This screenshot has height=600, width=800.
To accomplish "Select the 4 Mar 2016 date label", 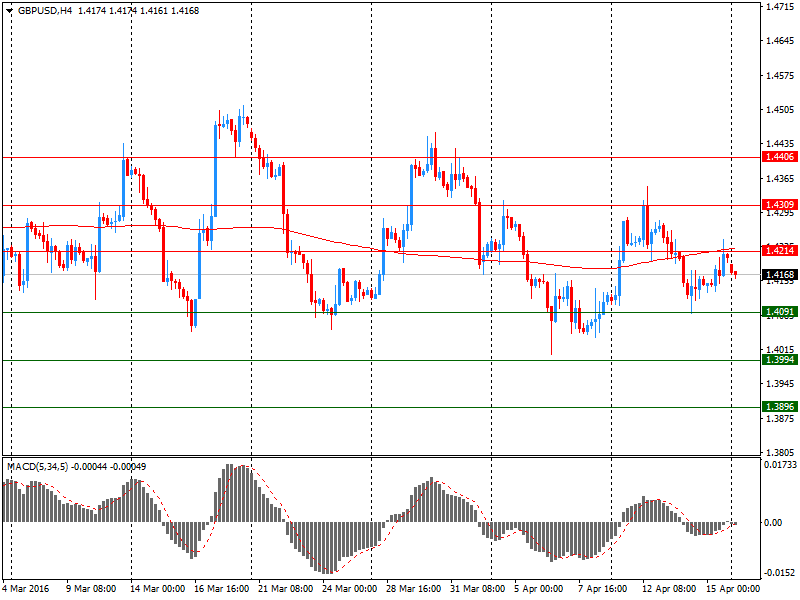I will (26, 589).
